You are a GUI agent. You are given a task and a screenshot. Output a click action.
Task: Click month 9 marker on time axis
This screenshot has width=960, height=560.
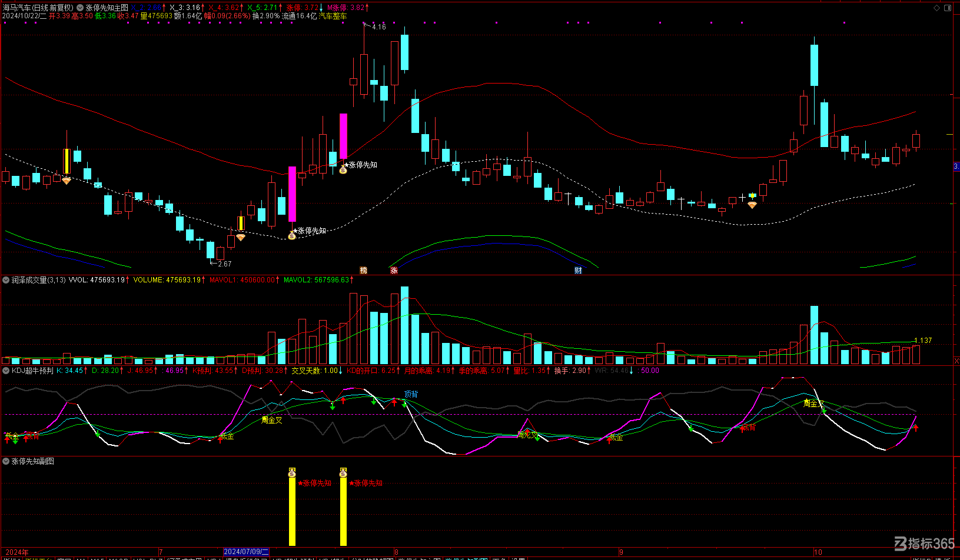[621, 552]
